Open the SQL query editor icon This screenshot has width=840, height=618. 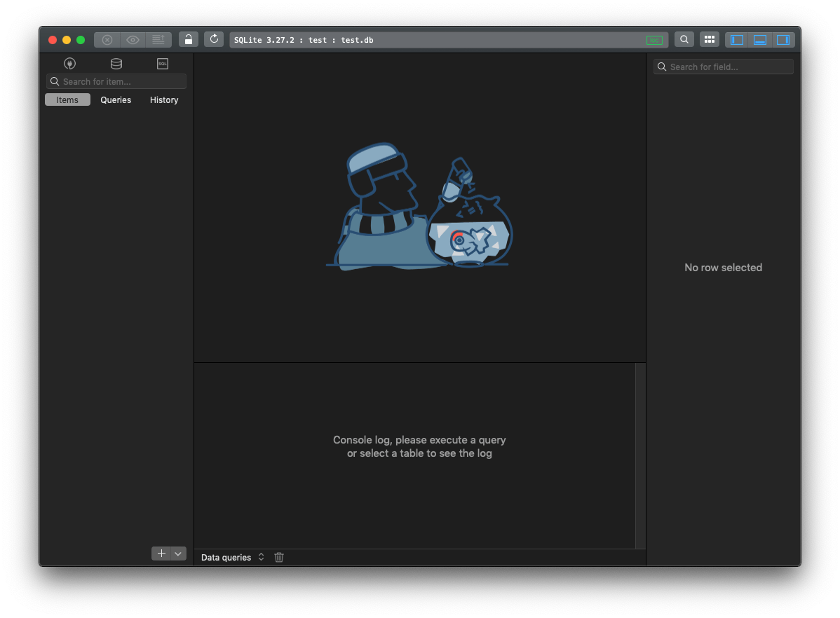tap(163, 64)
